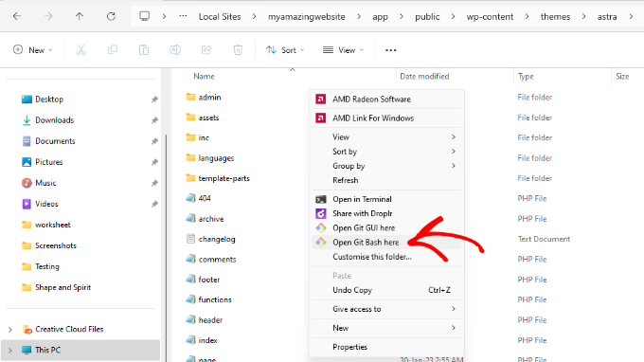Image resolution: width=644 pixels, height=362 pixels.
Task: Expand Creative Cloud Files tree node
Action: tap(10, 330)
